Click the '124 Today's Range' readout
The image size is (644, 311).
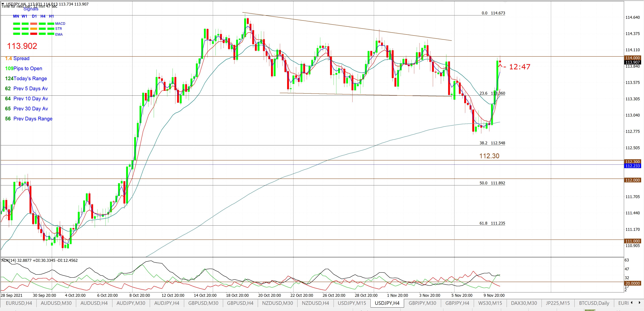(x=26, y=79)
